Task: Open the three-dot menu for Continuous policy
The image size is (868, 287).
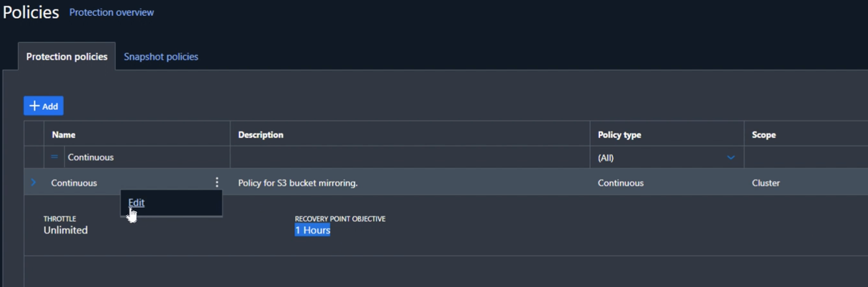Action: pyautogui.click(x=217, y=182)
